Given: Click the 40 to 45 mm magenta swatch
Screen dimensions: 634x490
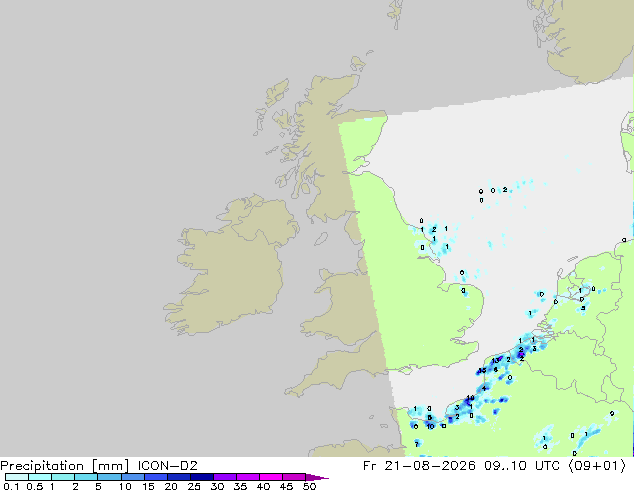Looking at the screenshot, I should click(271, 477).
